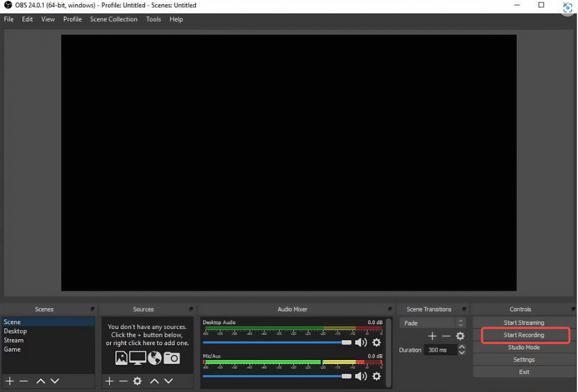Screen dimensions: 578x392
Task: Open source properties via the gear icon
Action: point(137,381)
